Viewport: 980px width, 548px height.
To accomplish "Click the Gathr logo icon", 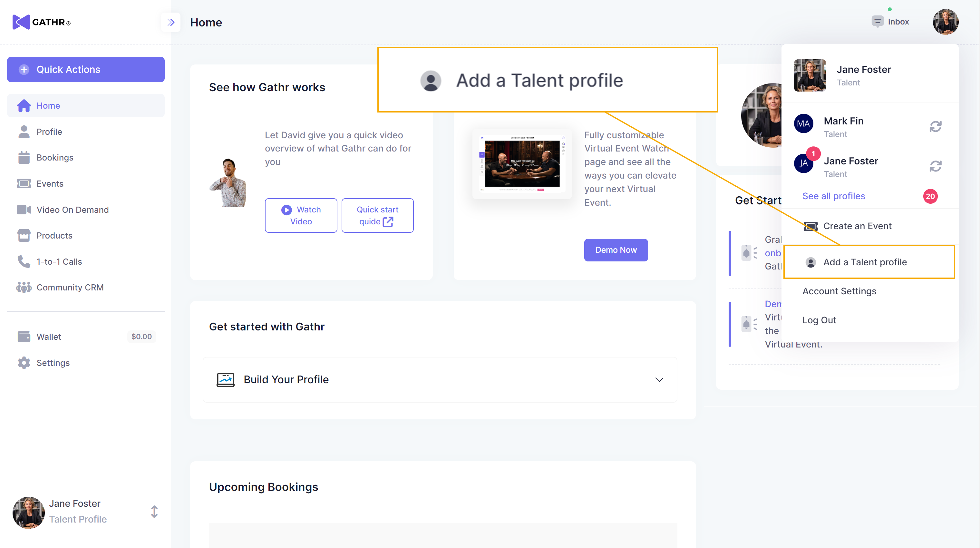I will click(21, 22).
